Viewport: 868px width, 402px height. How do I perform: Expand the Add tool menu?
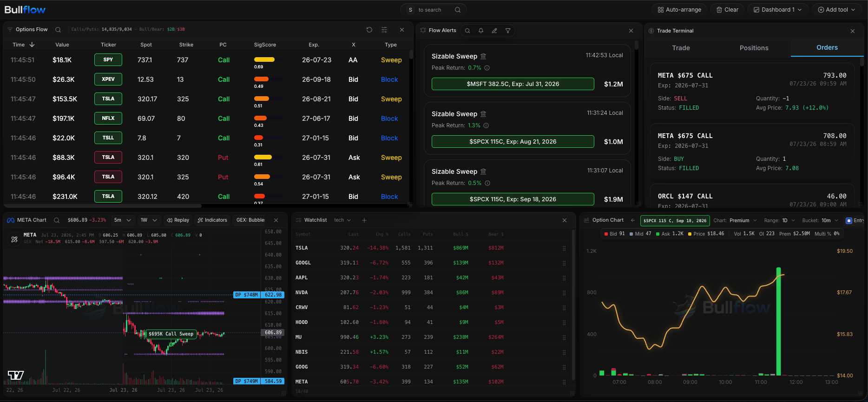pos(836,10)
